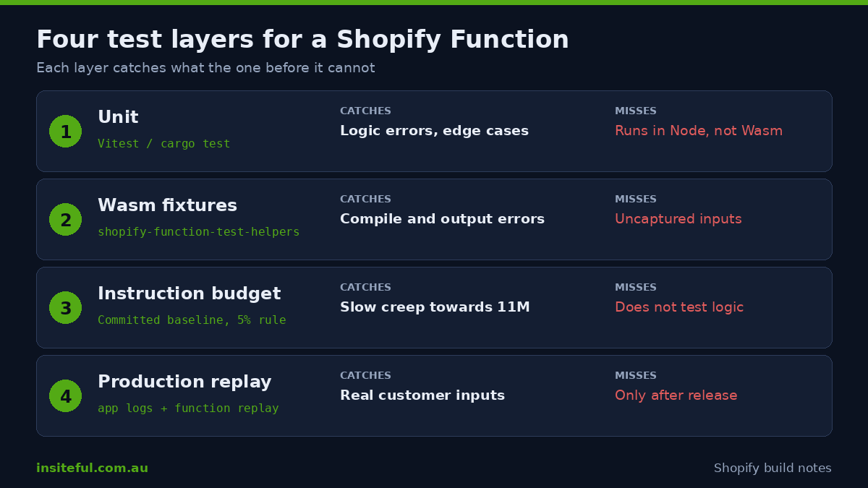Click 'Does not test logic' text

point(679,307)
